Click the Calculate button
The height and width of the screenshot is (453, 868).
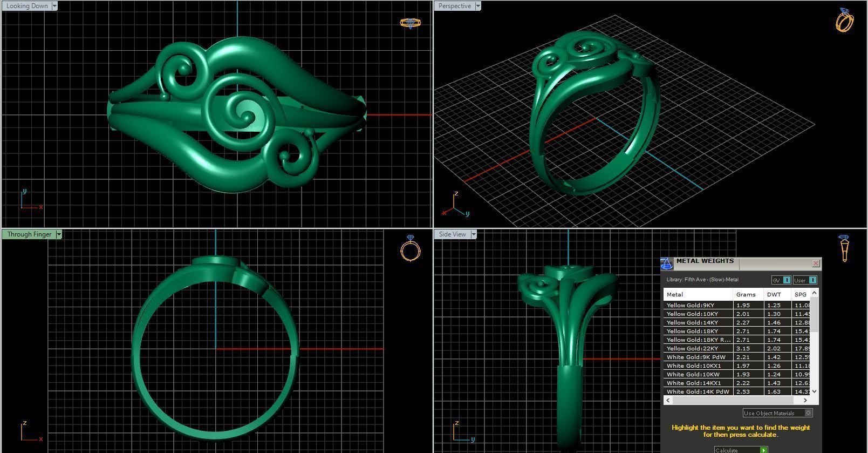point(741,450)
